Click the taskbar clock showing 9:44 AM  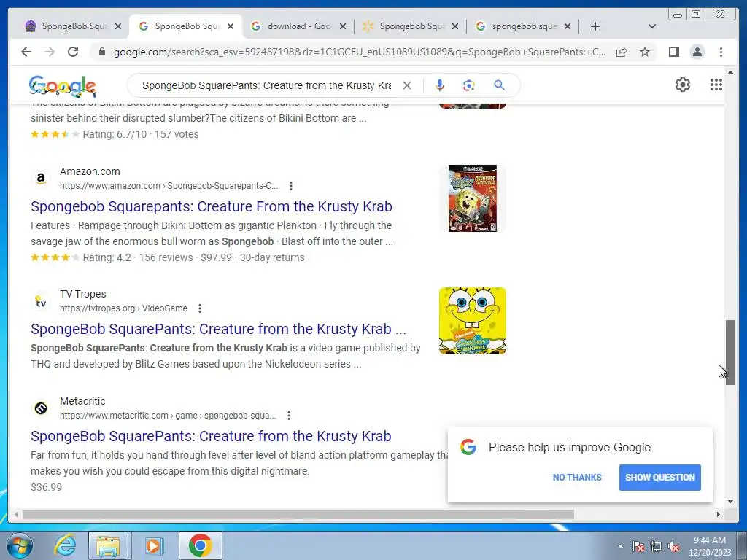point(709,546)
